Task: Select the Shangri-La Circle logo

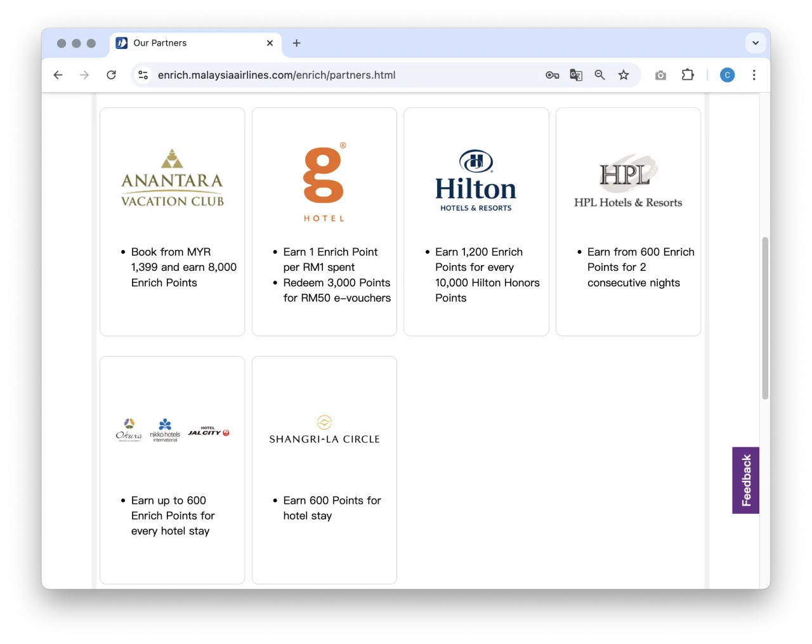Action: click(x=324, y=430)
